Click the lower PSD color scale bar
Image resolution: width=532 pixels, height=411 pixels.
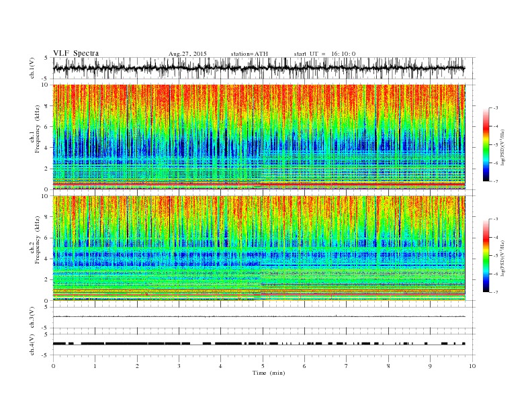(486, 256)
